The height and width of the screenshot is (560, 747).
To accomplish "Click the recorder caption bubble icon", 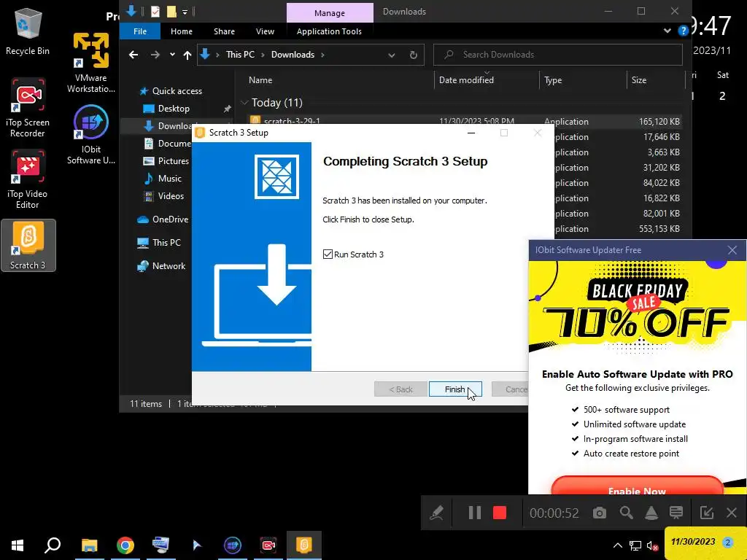I will click(x=676, y=513).
